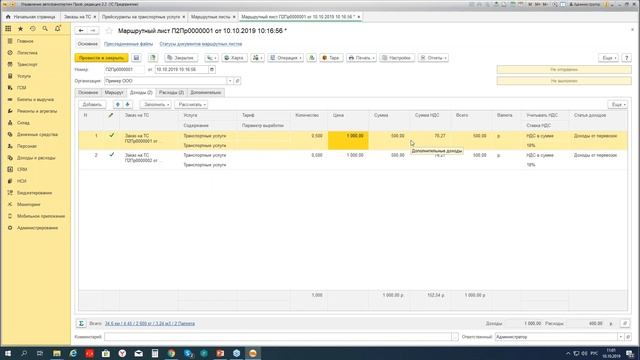Open ГСМ section in sidebar
Screen dimensions: 640x360
coord(22,88)
